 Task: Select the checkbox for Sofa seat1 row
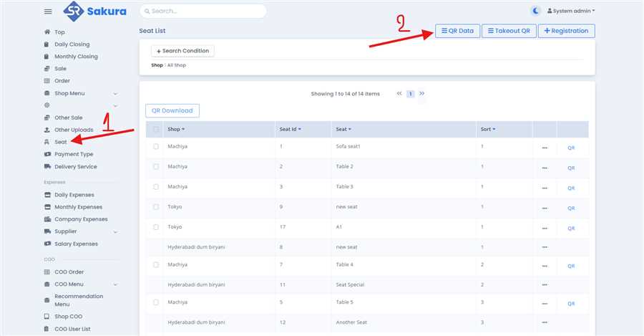click(156, 147)
